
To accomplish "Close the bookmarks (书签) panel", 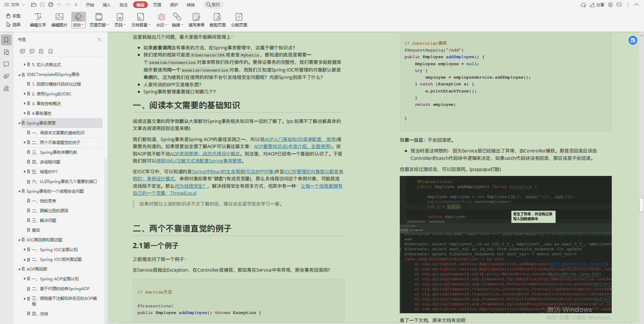I will pyautogui.click(x=99, y=40).
